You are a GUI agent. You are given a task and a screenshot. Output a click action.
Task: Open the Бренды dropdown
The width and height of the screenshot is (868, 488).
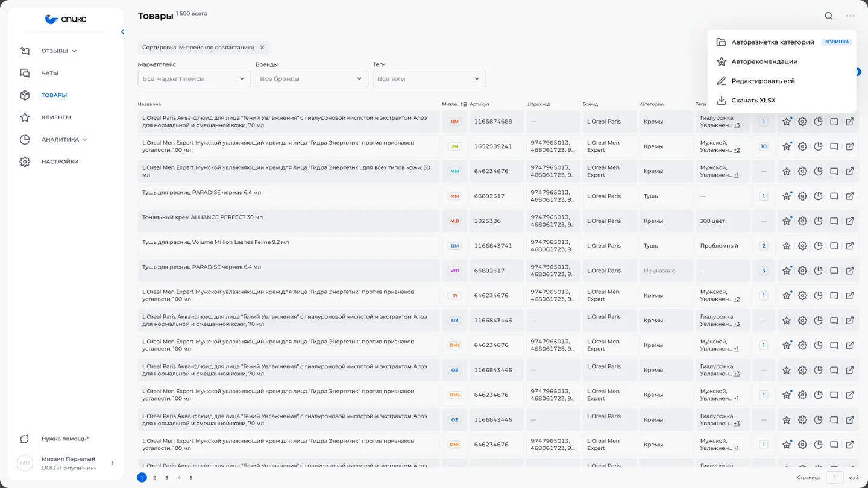click(312, 78)
